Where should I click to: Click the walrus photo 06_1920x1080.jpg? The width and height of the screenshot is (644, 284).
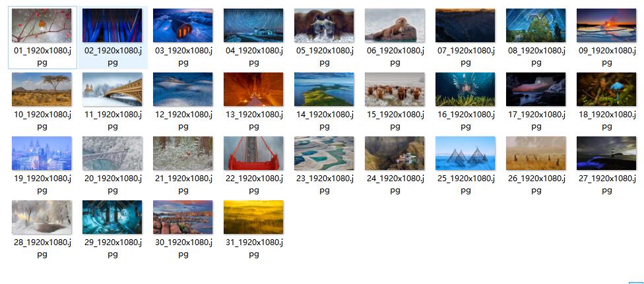pyautogui.click(x=395, y=26)
